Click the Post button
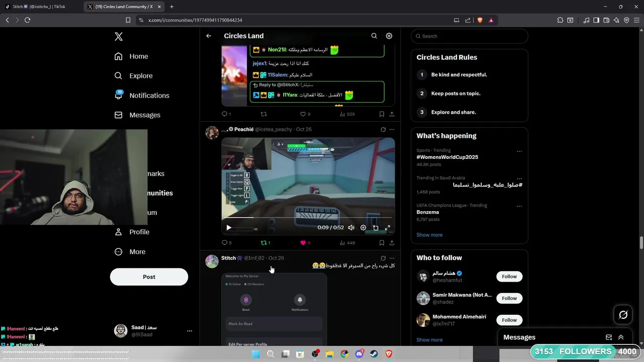 [x=149, y=277]
